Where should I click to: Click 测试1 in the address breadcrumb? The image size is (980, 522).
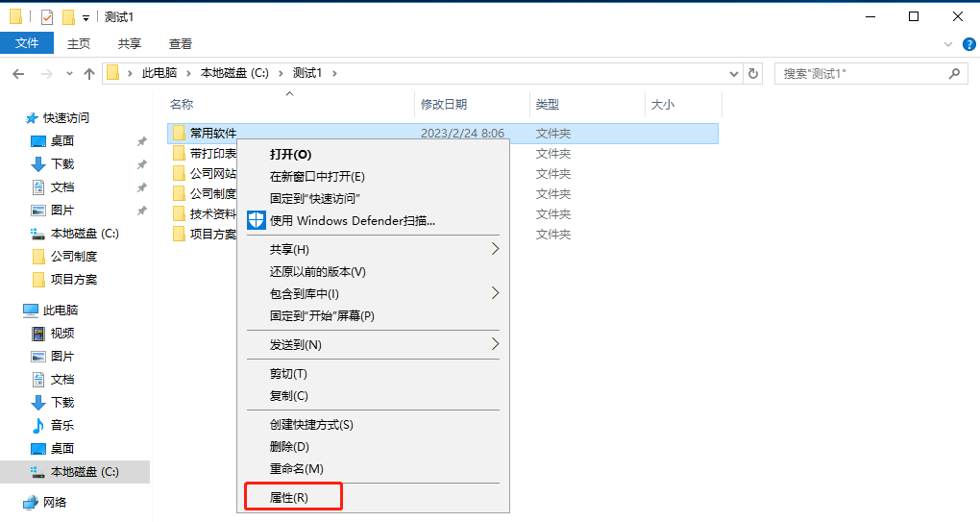(307, 73)
